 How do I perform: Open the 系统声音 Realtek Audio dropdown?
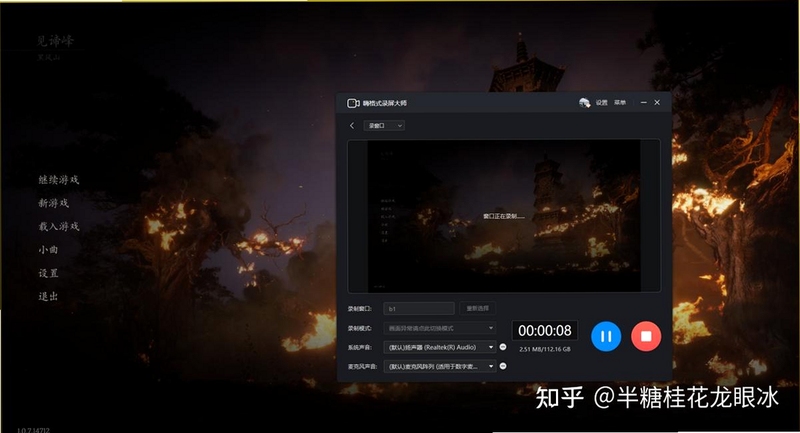(440, 347)
